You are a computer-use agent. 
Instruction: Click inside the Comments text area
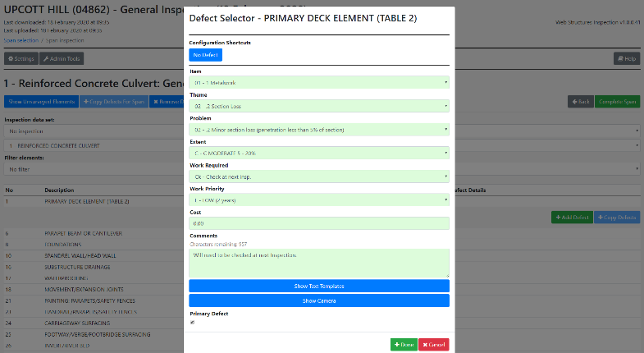(319, 263)
